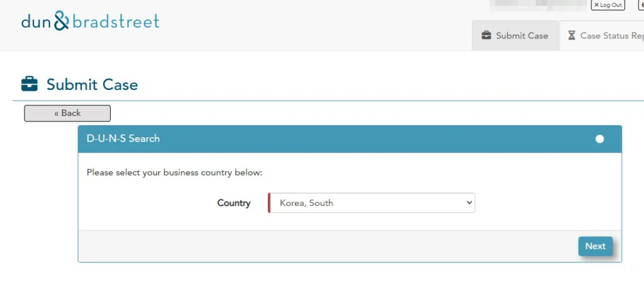The height and width of the screenshot is (289, 644).
Task: Open the Case Status Report tab
Action: tap(603, 36)
